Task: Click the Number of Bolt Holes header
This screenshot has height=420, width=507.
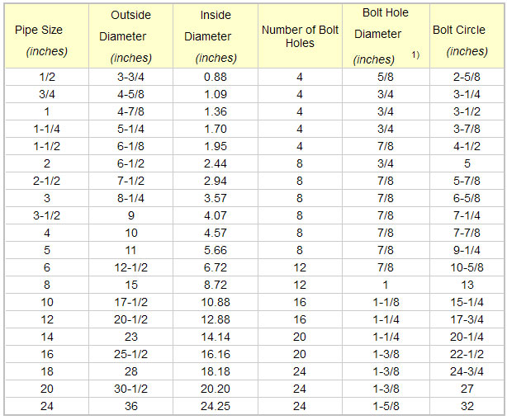Action: (300, 36)
